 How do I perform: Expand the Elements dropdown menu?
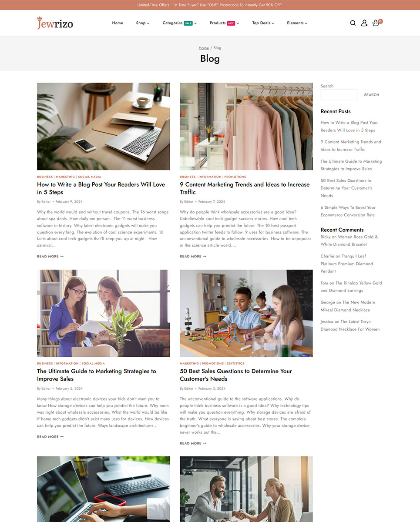(297, 23)
